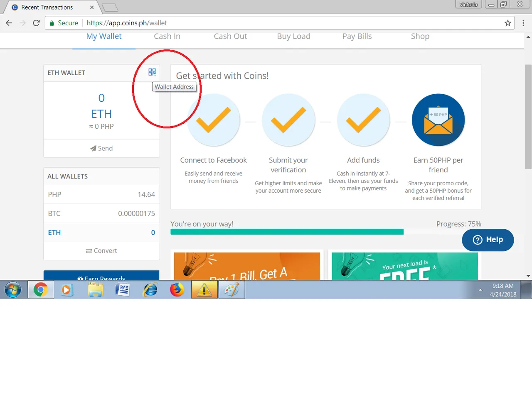View site info via the Secure padlock
Image resolution: width=532 pixels, height=414 pixels.
64,23
